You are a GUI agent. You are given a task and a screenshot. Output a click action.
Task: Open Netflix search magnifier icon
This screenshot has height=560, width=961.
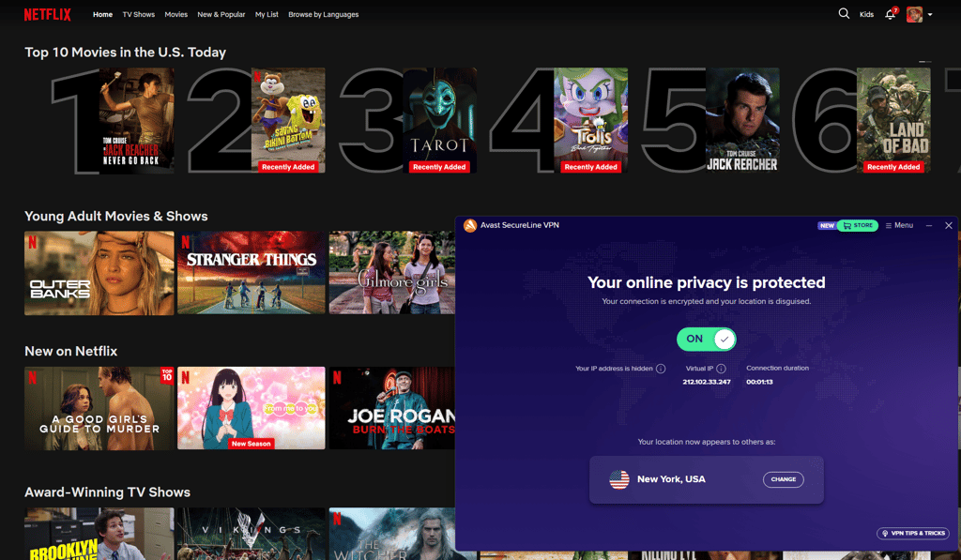click(x=844, y=13)
